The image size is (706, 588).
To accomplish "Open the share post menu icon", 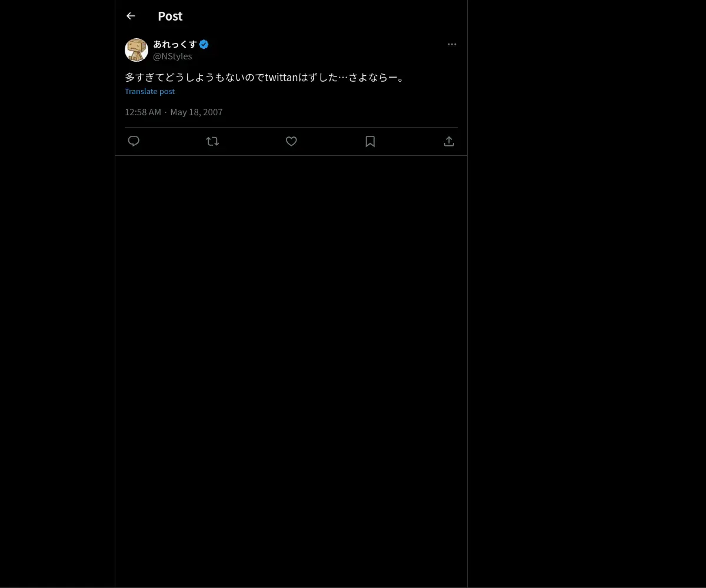I will [449, 141].
